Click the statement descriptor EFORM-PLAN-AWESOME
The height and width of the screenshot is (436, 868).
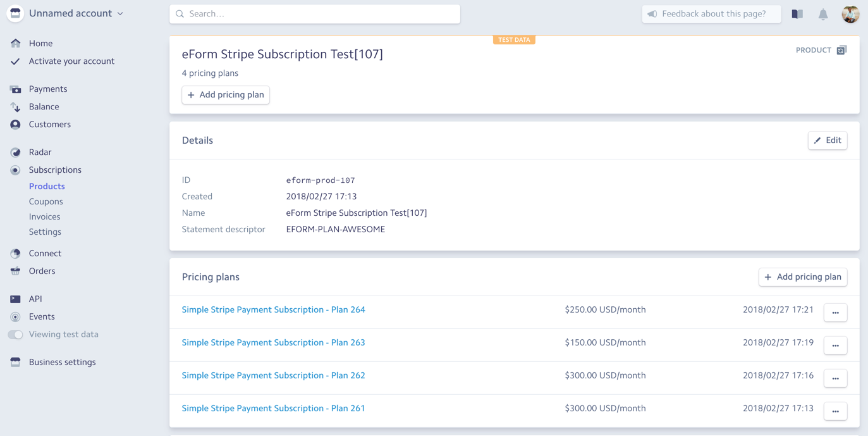(x=336, y=230)
